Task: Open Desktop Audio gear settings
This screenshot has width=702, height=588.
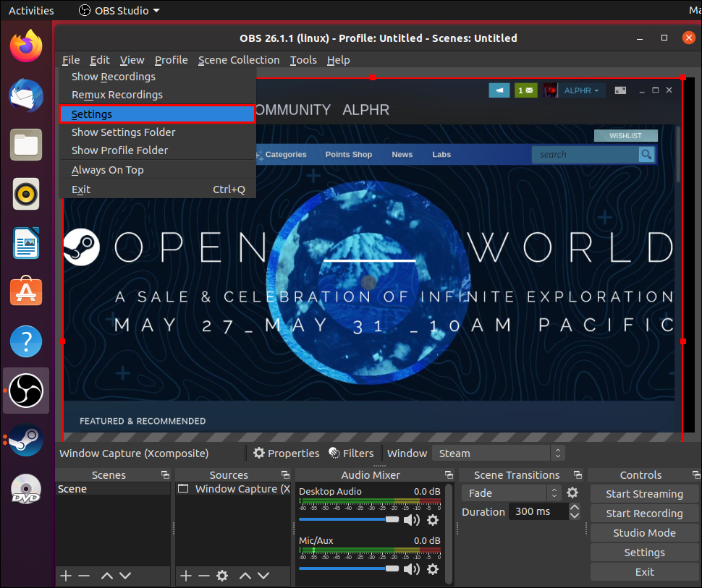Action: point(433,520)
